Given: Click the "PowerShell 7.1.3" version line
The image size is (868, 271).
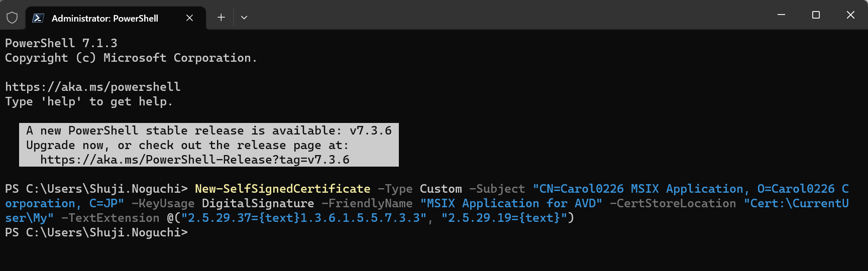Looking at the screenshot, I should click(61, 43).
